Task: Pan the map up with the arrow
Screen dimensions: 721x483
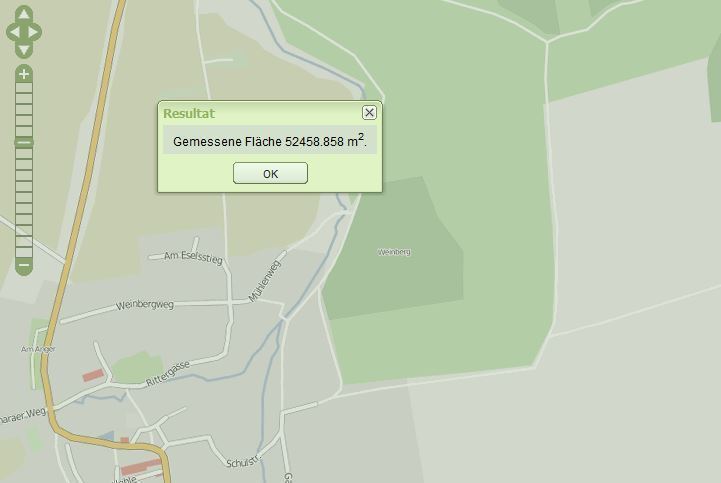Action: 24,14
